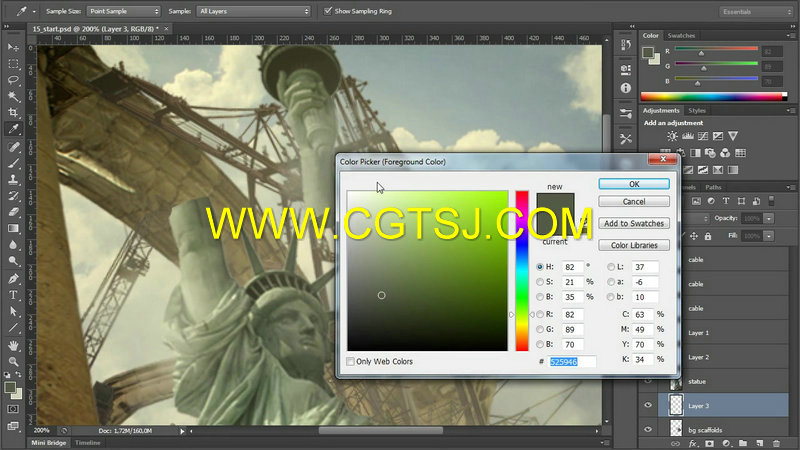The width and height of the screenshot is (800, 450).
Task: Select the L lightness radio button
Action: 611,267
